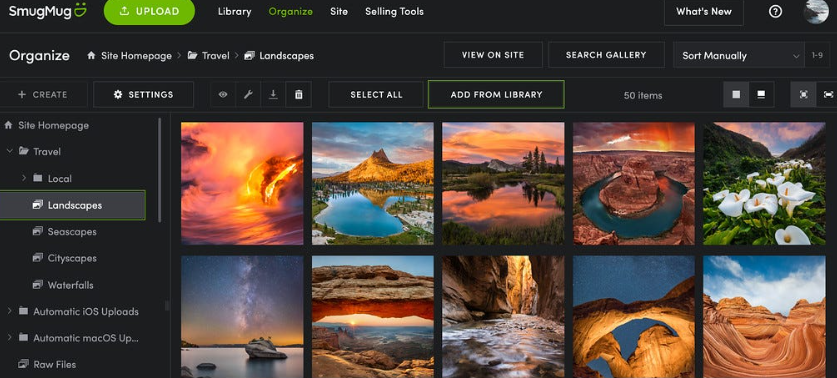Click the Raw Files gallery icon
This screenshot has width=837, height=378.
[x=23, y=364]
